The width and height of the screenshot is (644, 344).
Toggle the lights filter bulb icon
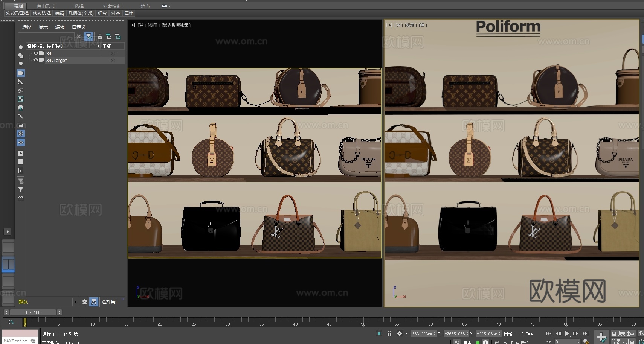pyautogui.click(x=21, y=64)
